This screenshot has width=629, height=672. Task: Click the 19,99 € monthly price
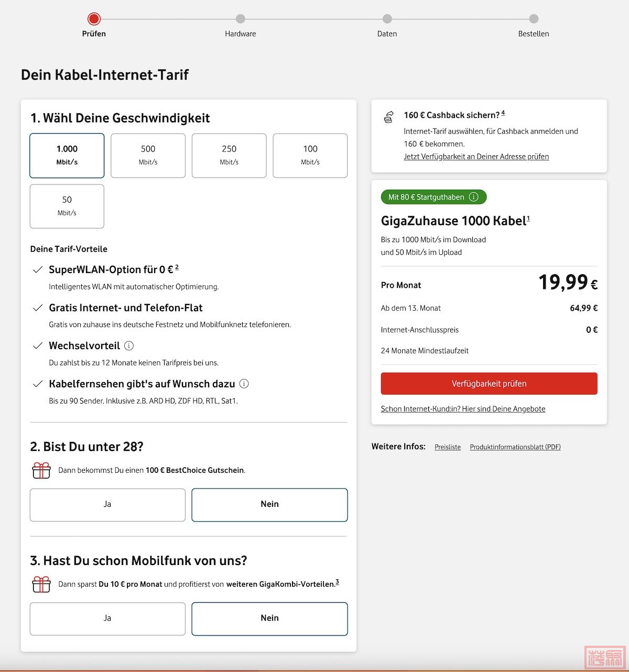point(568,283)
